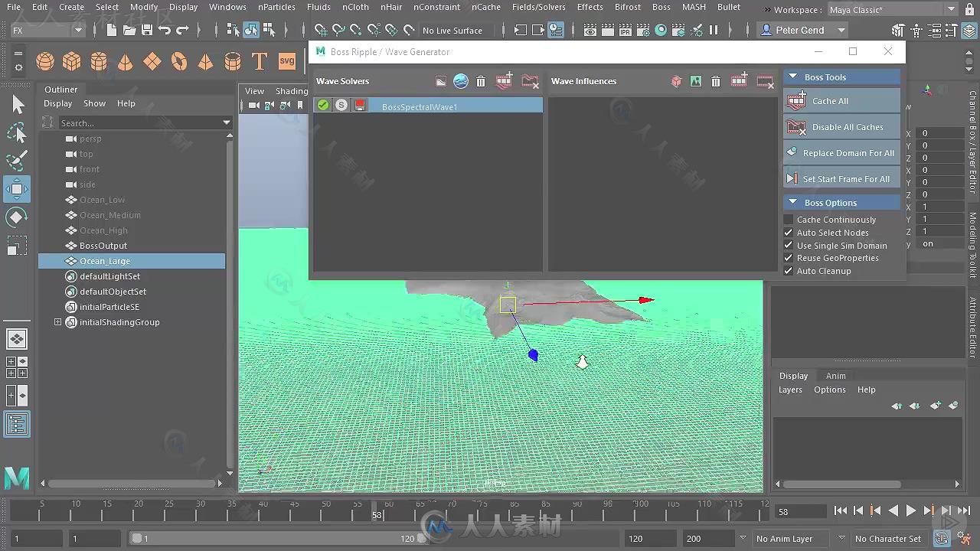This screenshot has height=551, width=980.
Task: Open the No Anim Layer dropdown
Action: coord(792,539)
